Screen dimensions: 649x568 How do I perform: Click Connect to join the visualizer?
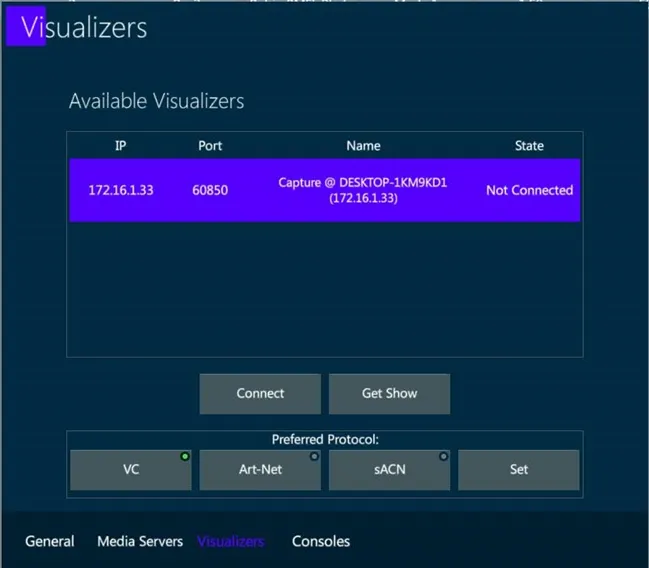click(x=260, y=394)
